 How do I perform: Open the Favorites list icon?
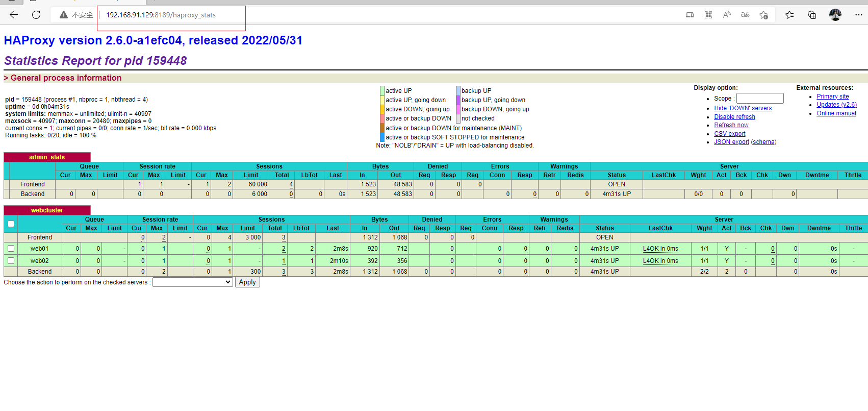point(789,15)
